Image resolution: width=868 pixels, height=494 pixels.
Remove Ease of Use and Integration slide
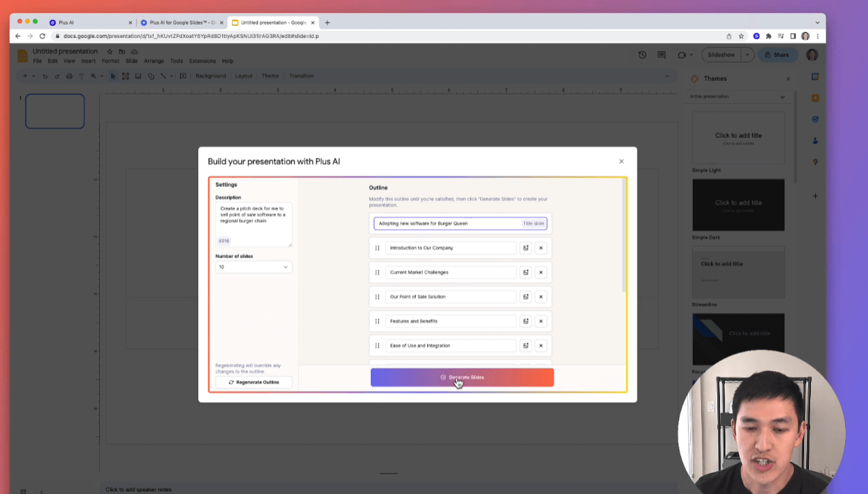(x=541, y=346)
